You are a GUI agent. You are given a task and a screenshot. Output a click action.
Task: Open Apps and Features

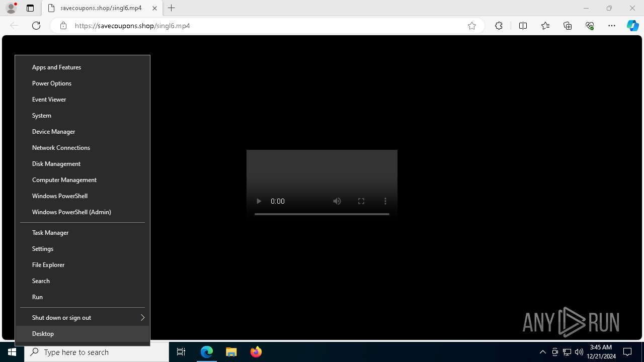click(83, 67)
